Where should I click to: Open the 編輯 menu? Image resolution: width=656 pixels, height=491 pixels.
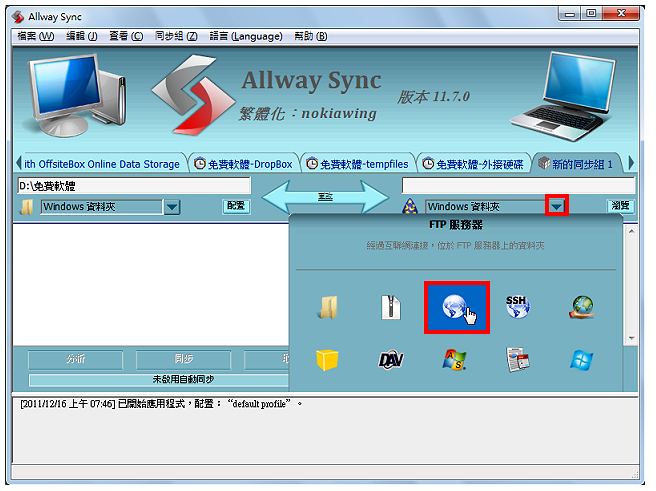[x=82, y=36]
